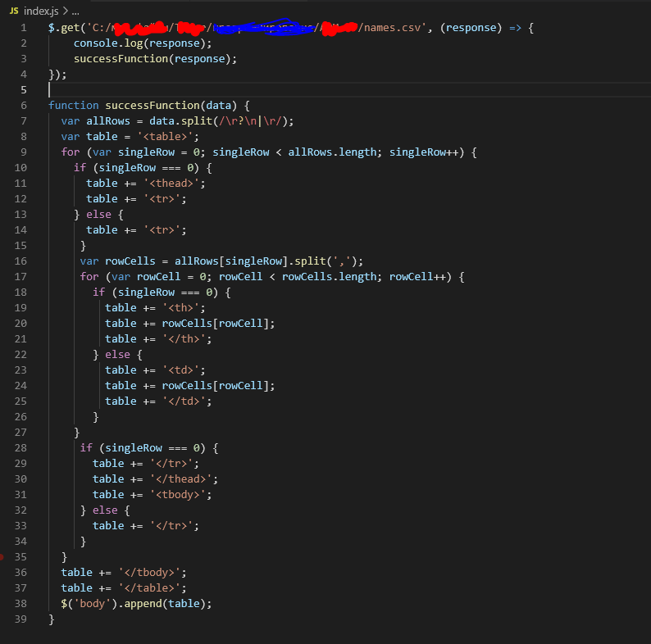Image resolution: width=651 pixels, height=644 pixels.
Task: Click '});' on line 4
Action: [57, 75]
